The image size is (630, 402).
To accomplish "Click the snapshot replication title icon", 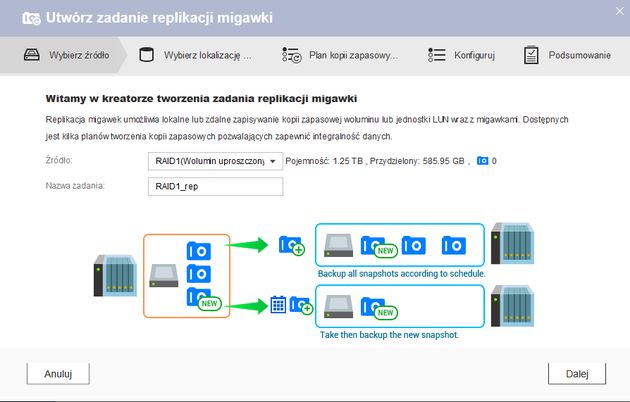I will point(31,18).
